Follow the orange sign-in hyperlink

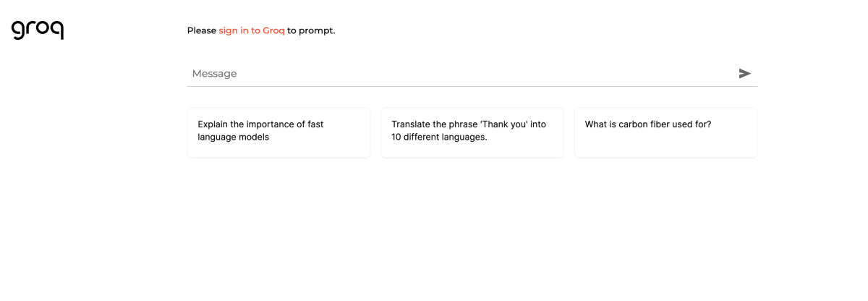pyautogui.click(x=251, y=30)
